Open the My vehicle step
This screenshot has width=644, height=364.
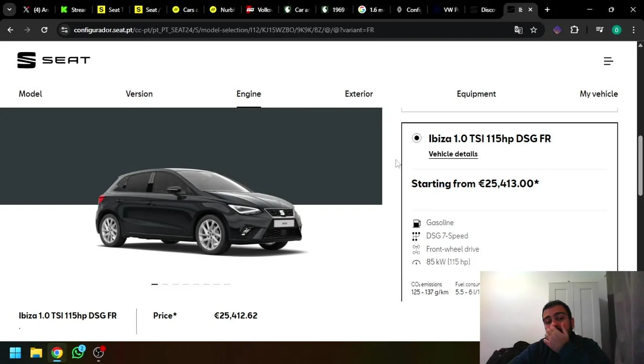click(599, 94)
